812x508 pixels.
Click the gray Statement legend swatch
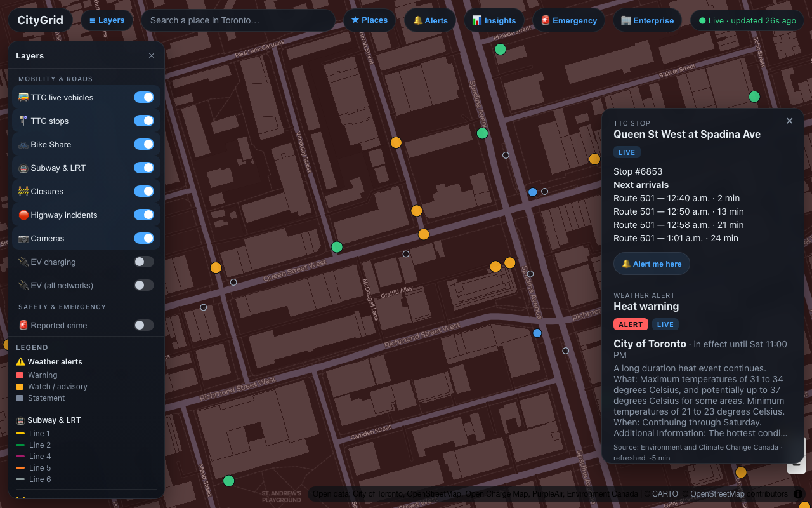[x=20, y=398]
